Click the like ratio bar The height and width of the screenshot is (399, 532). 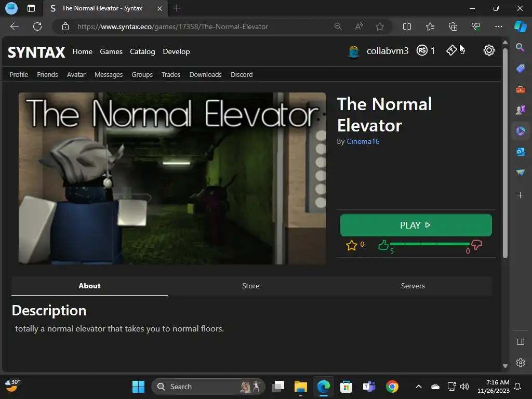pyautogui.click(x=430, y=244)
